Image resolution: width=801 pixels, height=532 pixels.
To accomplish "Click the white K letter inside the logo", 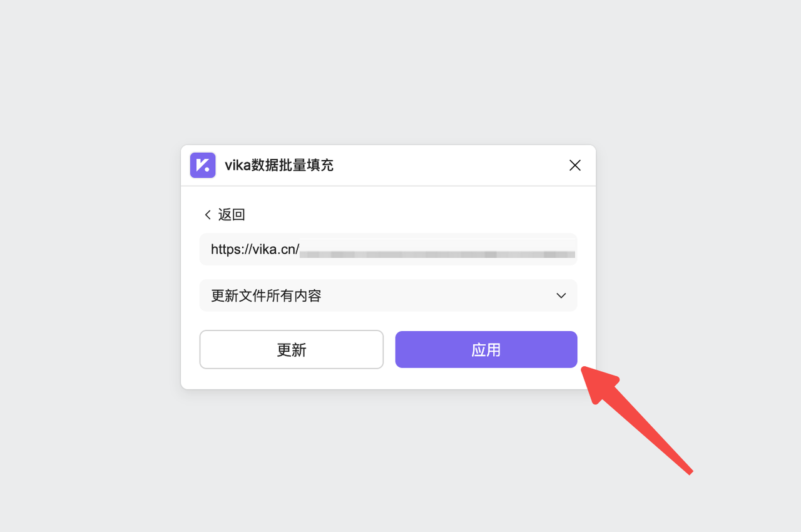I will [x=202, y=165].
